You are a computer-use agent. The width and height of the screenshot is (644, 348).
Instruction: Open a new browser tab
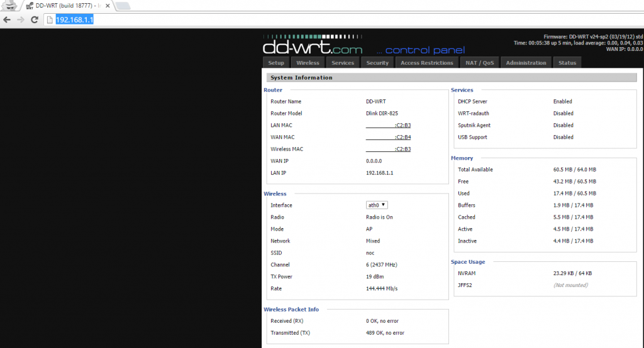pos(123,6)
